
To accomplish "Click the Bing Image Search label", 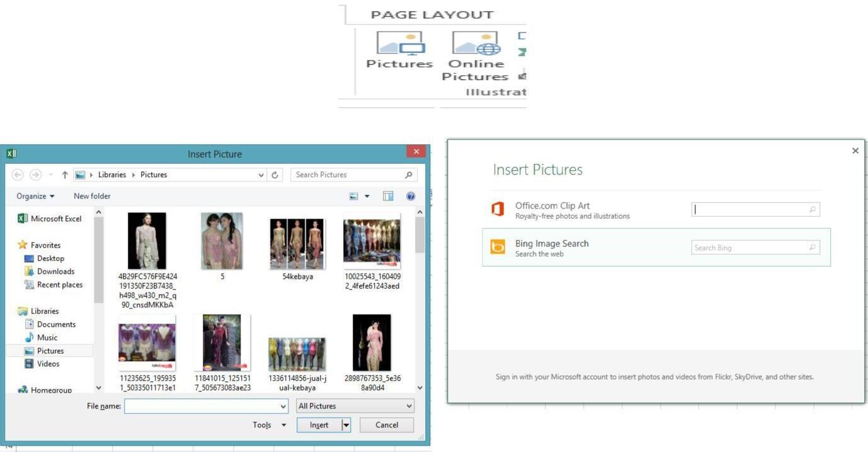I will pos(552,243).
